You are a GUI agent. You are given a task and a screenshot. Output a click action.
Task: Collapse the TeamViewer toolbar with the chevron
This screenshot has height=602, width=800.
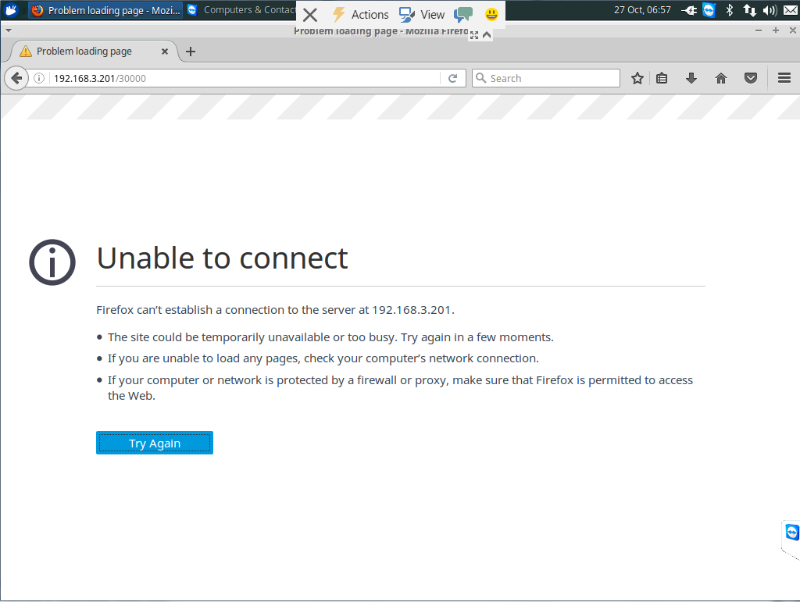pyautogui.click(x=487, y=35)
